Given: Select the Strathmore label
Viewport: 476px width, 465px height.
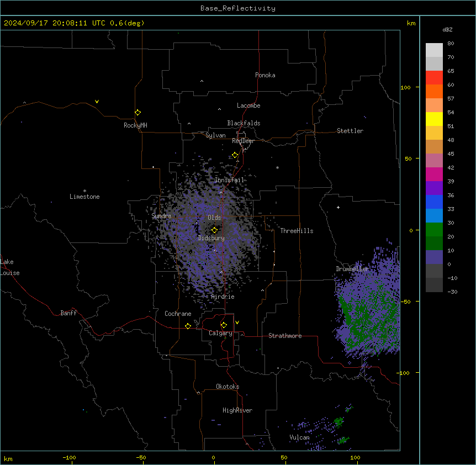Looking at the screenshot, I should [x=285, y=336].
